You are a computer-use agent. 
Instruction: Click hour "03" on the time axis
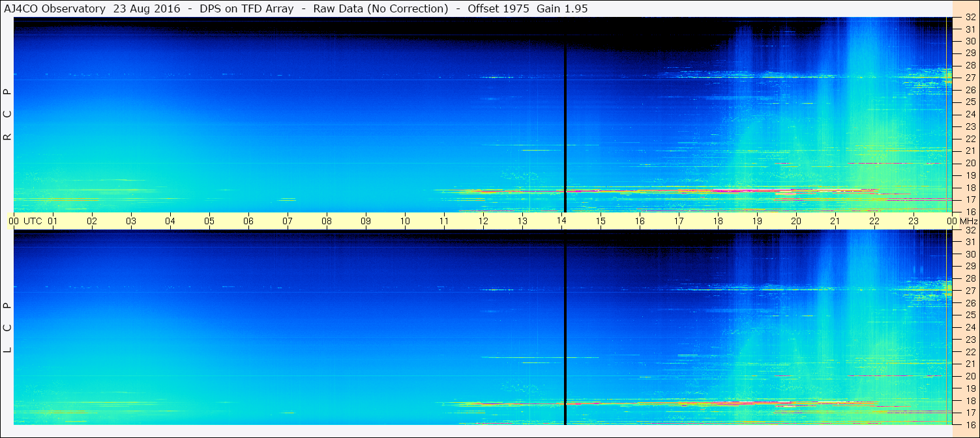click(x=131, y=221)
